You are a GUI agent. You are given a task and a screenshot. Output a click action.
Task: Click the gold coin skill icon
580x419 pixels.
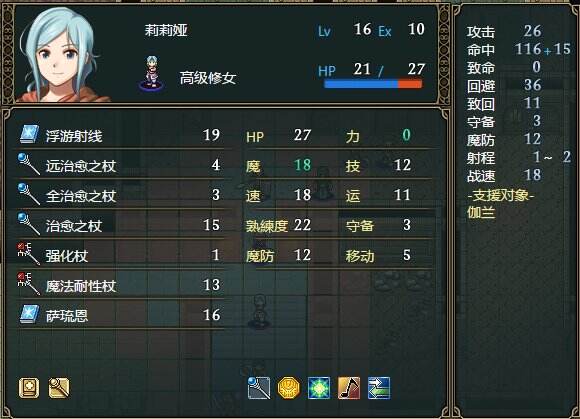pos(289,388)
